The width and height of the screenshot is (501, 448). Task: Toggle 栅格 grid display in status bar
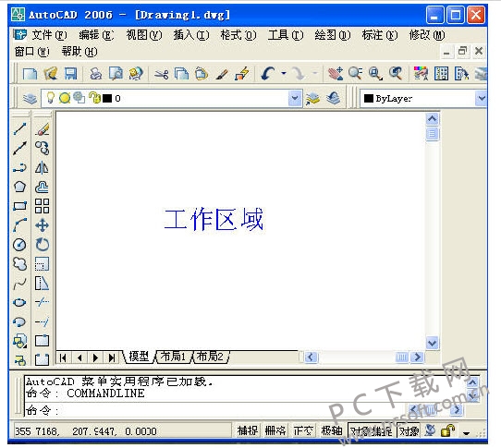(x=275, y=430)
